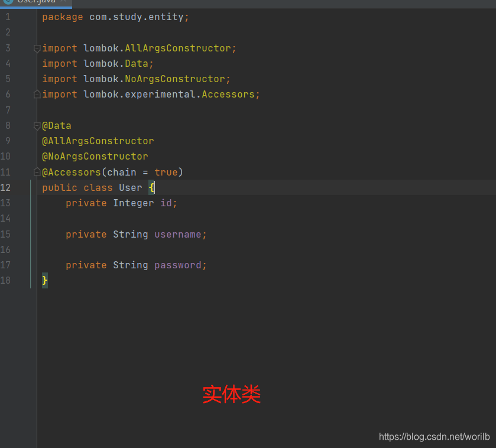Click the 'Integer' type on line 13
Screen dimensions: 496x448
click(x=134, y=203)
